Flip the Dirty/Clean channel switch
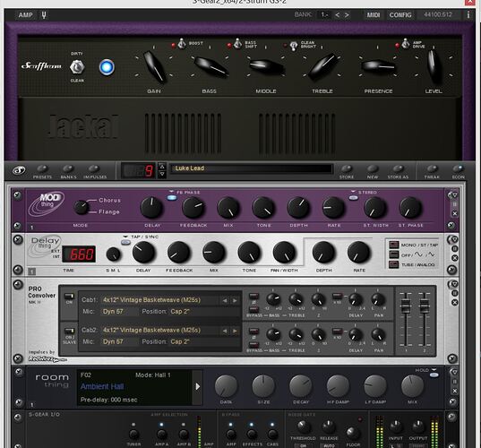This screenshot has height=448, width=481. coord(77,67)
